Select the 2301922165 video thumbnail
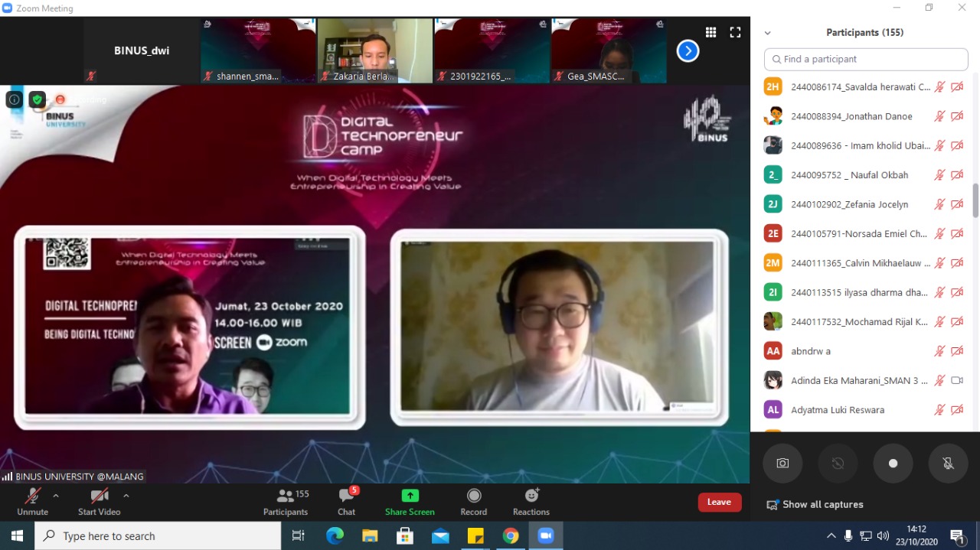Image resolution: width=980 pixels, height=550 pixels. pyautogui.click(x=492, y=50)
